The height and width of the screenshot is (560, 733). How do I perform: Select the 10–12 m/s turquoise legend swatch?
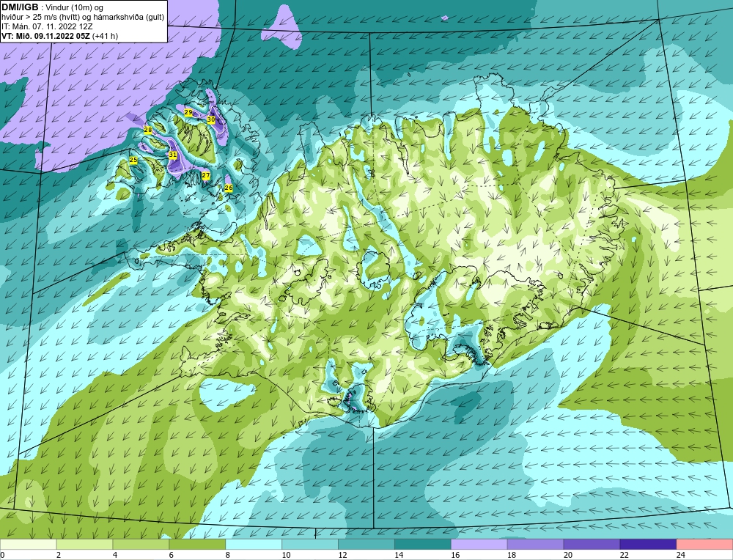coord(310,545)
